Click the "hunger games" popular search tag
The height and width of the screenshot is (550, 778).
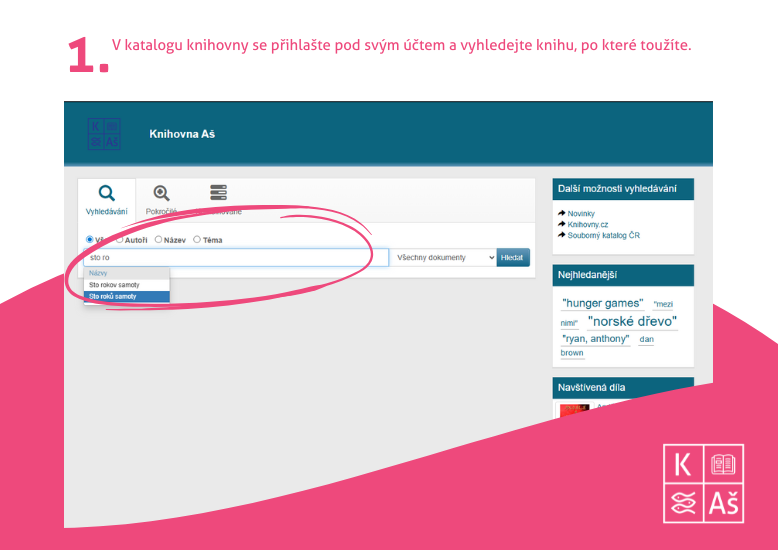click(x=602, y=303)
